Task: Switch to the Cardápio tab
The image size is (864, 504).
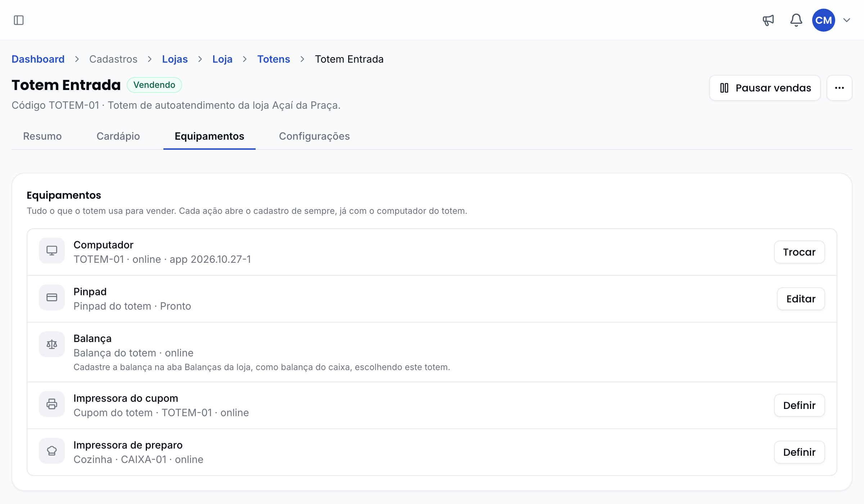Action: 118,136
